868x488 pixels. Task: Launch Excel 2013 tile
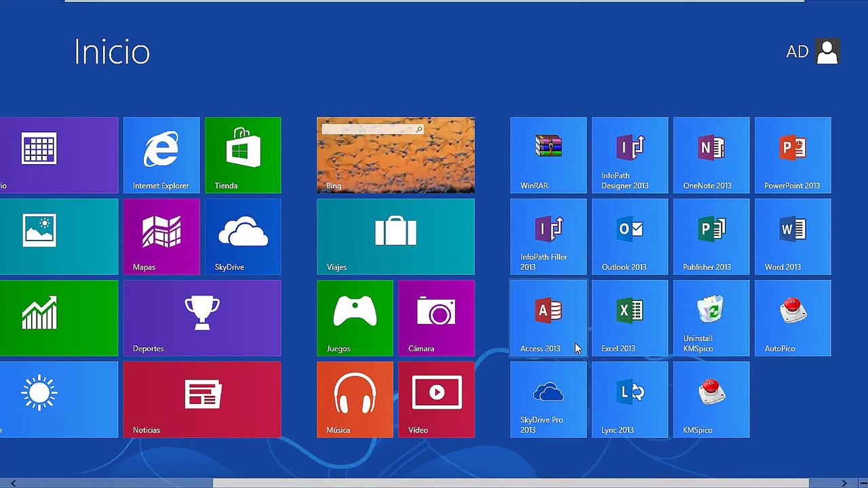coord(630,318)
